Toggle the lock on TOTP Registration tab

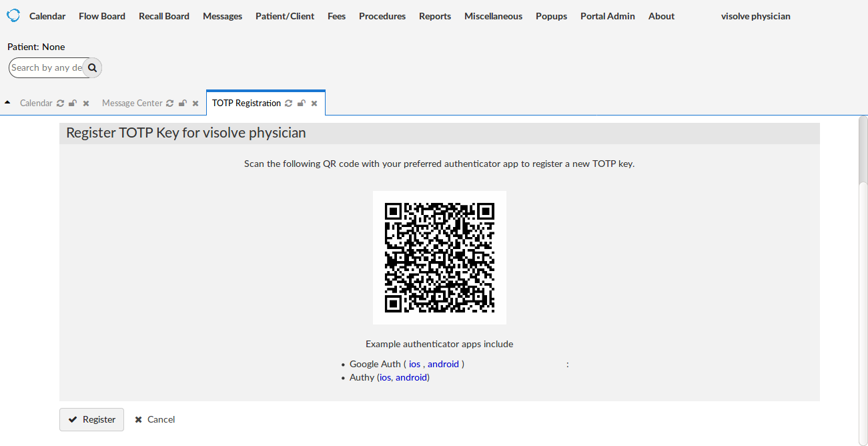301,103
